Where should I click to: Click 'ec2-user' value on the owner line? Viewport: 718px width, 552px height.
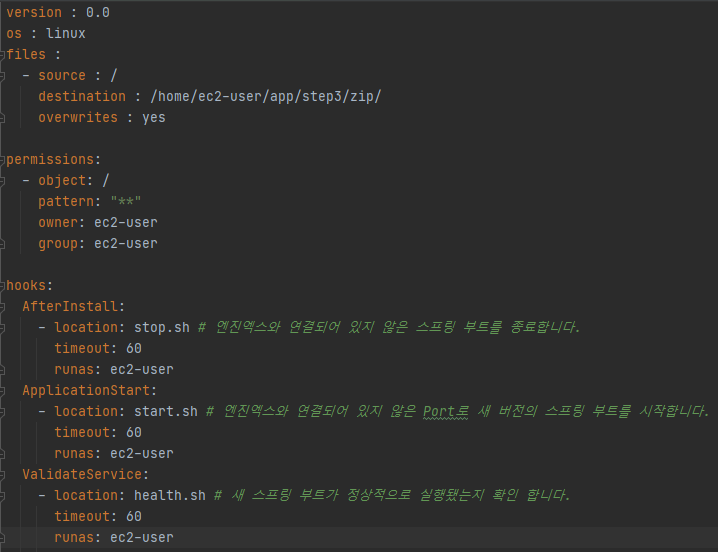tap(125, 223)
